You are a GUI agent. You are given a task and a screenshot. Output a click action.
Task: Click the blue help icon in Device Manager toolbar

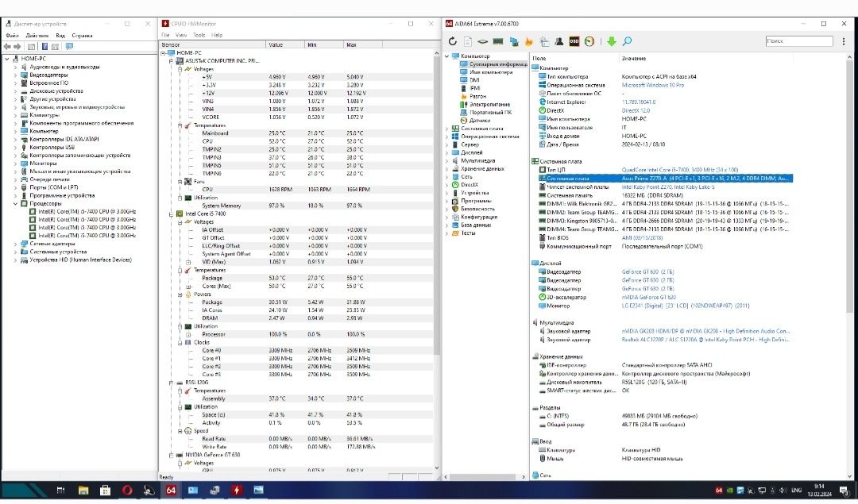click(x=44, y=47)
